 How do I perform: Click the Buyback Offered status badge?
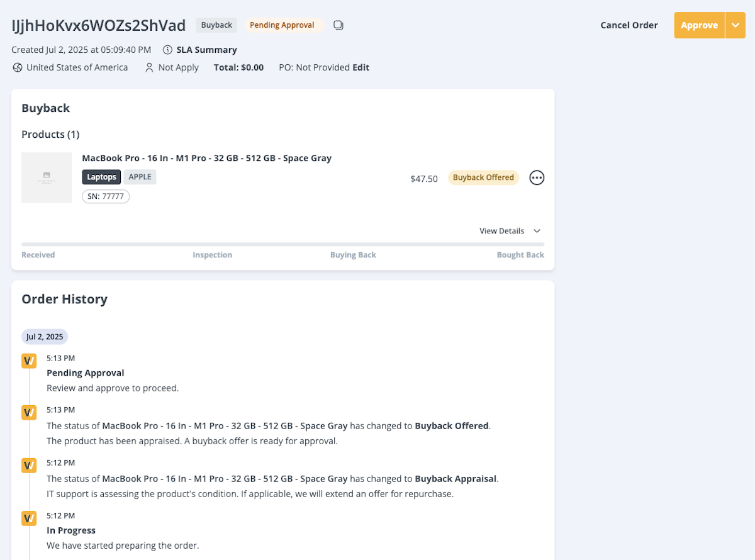tap(483, 177)
